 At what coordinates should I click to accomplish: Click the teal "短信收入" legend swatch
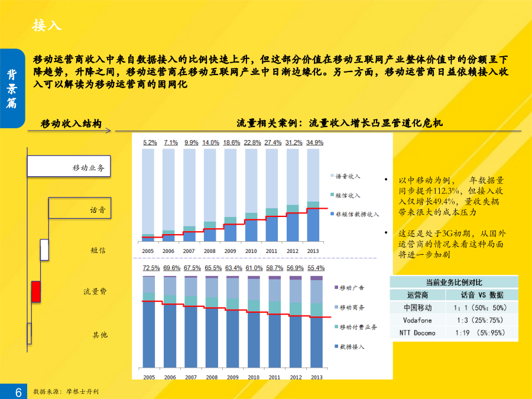(332, 194)
